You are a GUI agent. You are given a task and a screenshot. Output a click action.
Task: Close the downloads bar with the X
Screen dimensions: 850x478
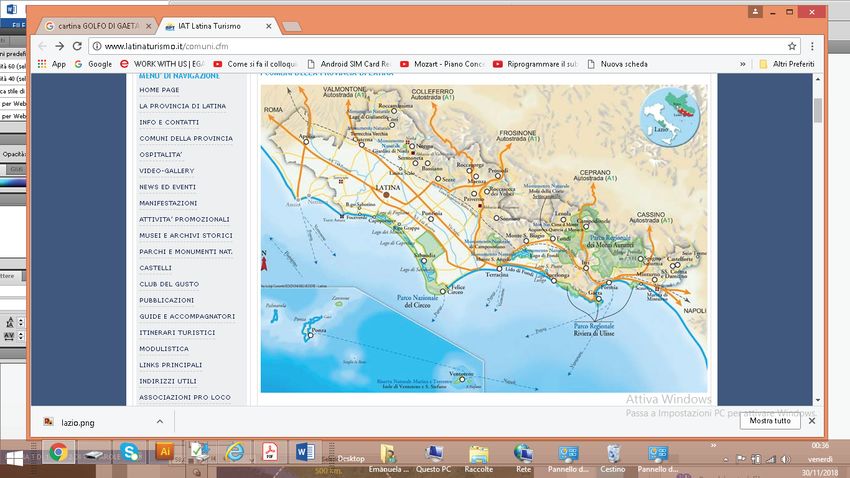pos(812,421)
